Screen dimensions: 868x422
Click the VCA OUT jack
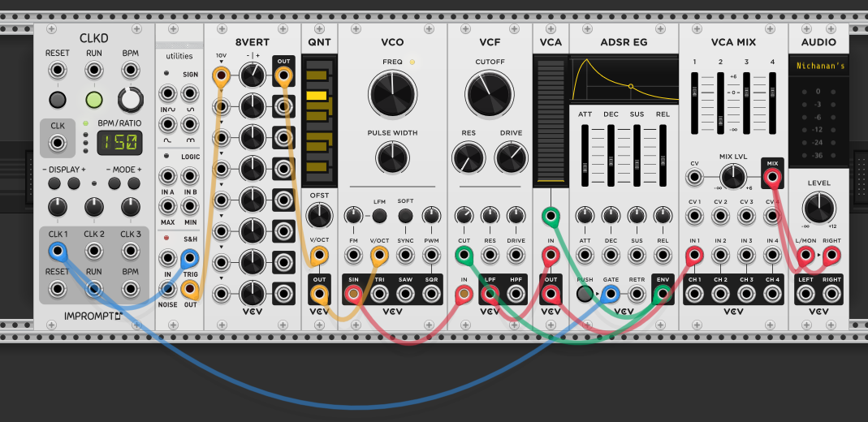pyautogui.click(x=551, y=294)
